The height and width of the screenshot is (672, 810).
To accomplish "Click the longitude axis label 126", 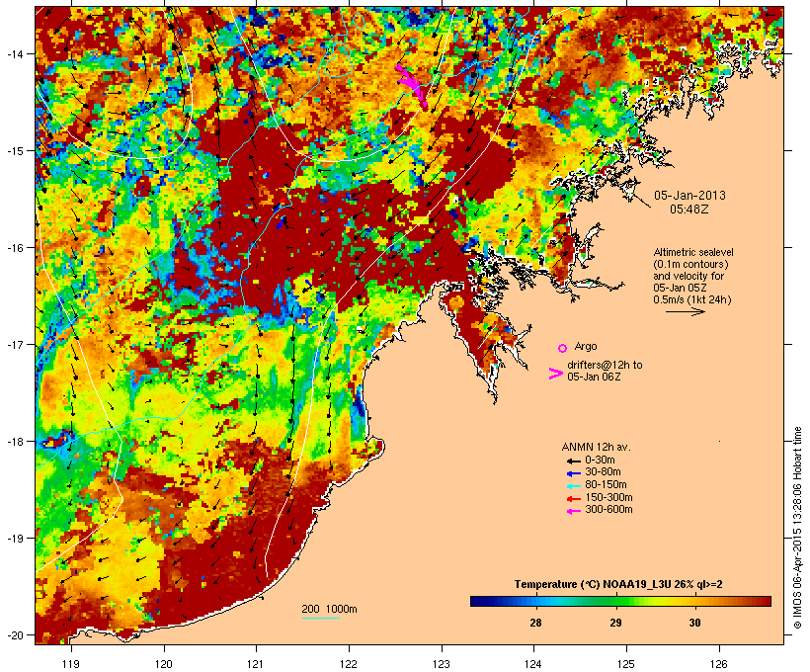I will tap(719, 664).
